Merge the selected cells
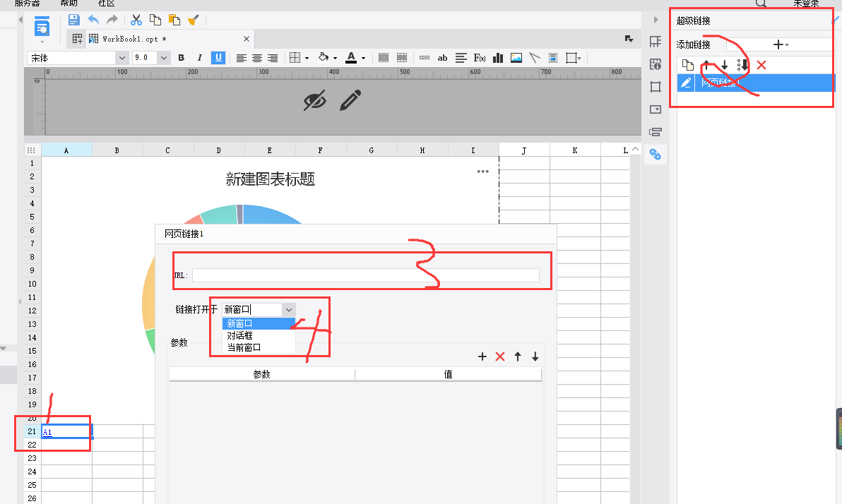 [384, 58]
